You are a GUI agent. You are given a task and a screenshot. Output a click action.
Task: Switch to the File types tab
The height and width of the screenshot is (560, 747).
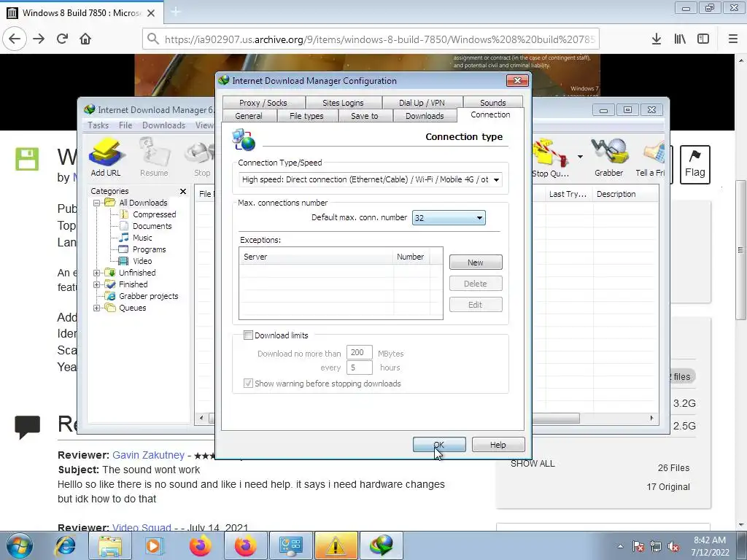pyautogui.click(x=306, y=116)
